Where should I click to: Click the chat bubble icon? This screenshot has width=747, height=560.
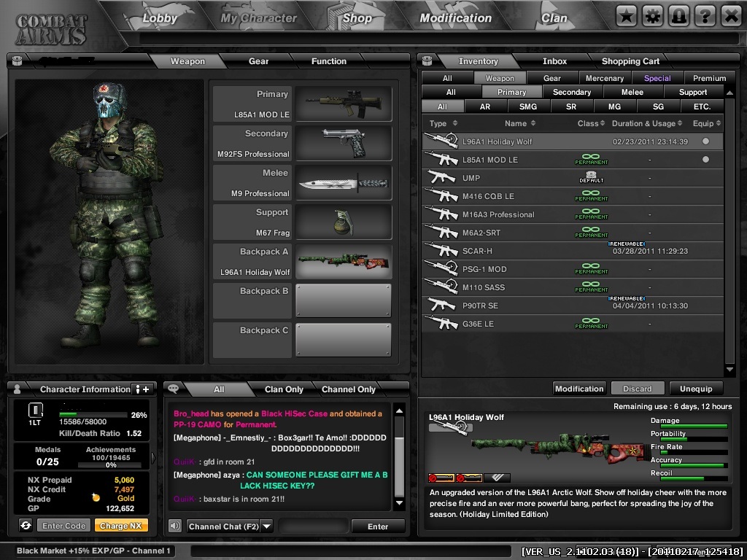174,389
